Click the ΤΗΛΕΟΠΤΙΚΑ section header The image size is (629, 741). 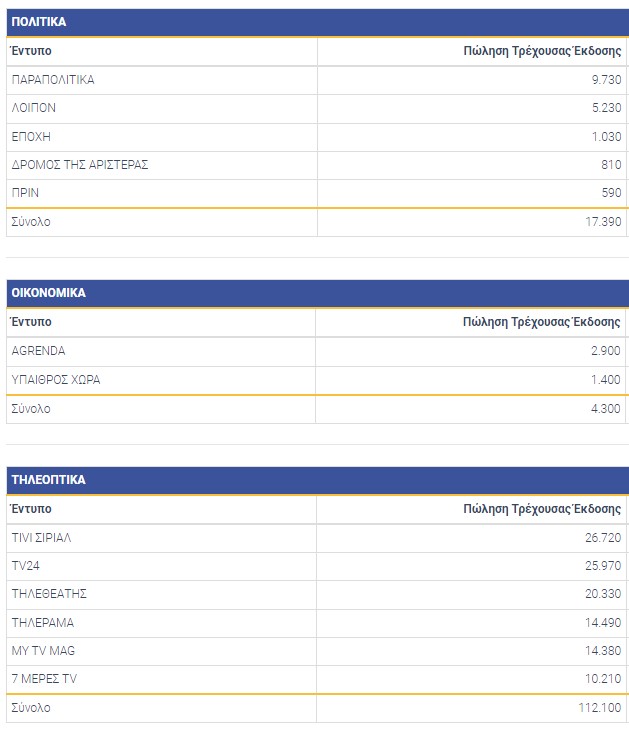(x=48, y=480)
